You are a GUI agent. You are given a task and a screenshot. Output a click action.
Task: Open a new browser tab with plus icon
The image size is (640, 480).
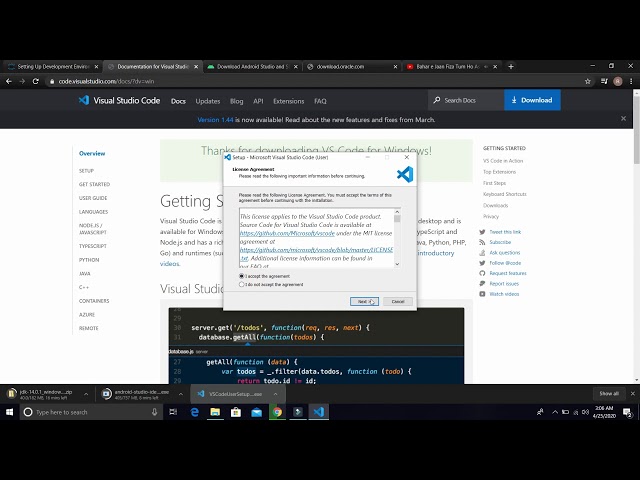pyautogui.click(x=511, y=67)
